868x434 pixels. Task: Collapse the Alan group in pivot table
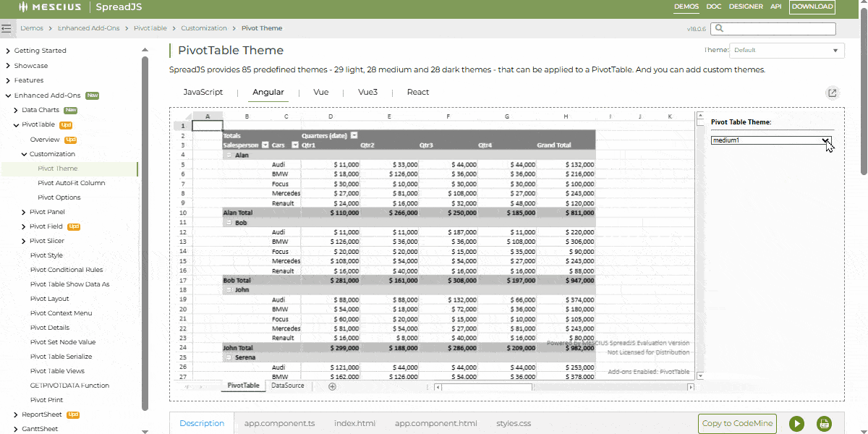pos(229,155)
